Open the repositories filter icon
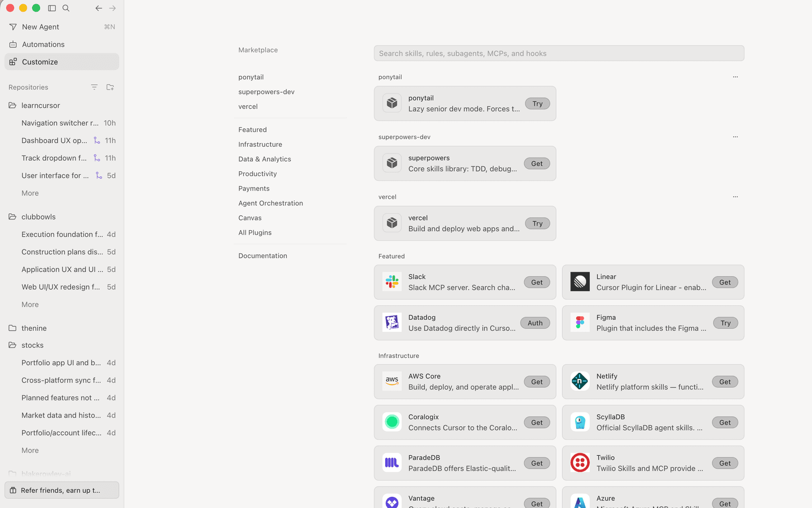Screen dimensions: 812x508 [94, 87]
